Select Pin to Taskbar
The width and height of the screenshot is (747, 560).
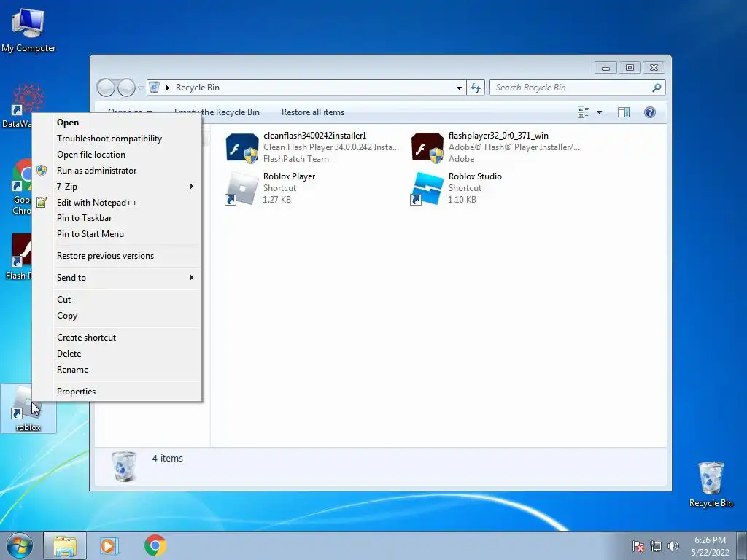(x=125, y=218)
